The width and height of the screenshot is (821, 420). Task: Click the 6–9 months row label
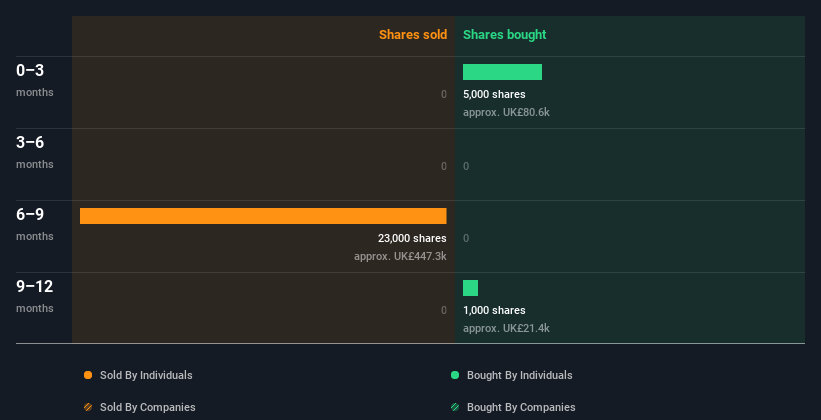(35, 224)
